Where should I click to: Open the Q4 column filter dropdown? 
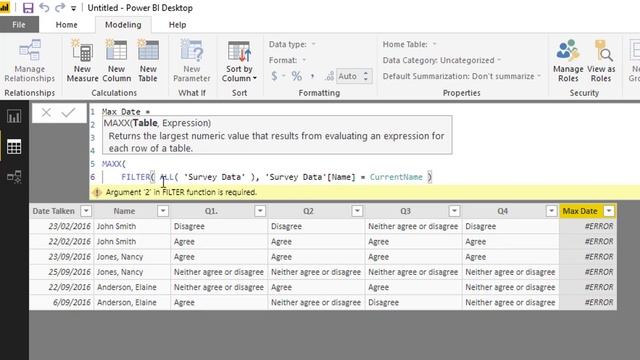click(x=551, y=211)
